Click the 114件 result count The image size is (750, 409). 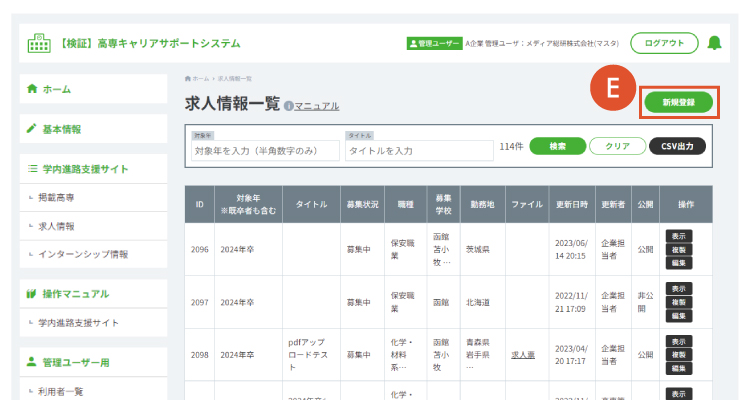point(511,146)
